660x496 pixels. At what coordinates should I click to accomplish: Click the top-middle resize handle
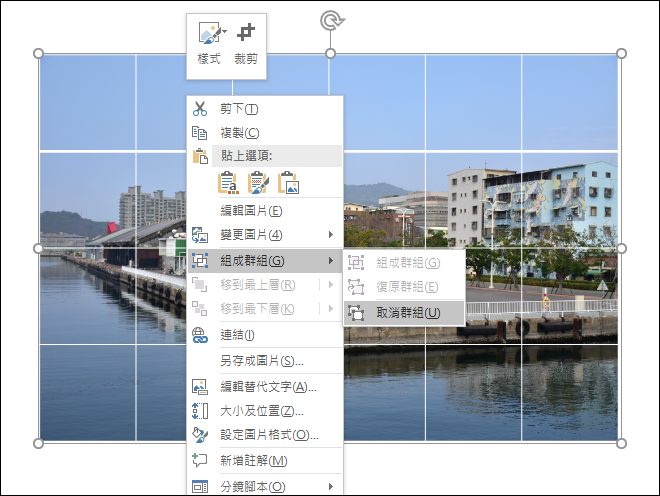(x=330, y=53)
